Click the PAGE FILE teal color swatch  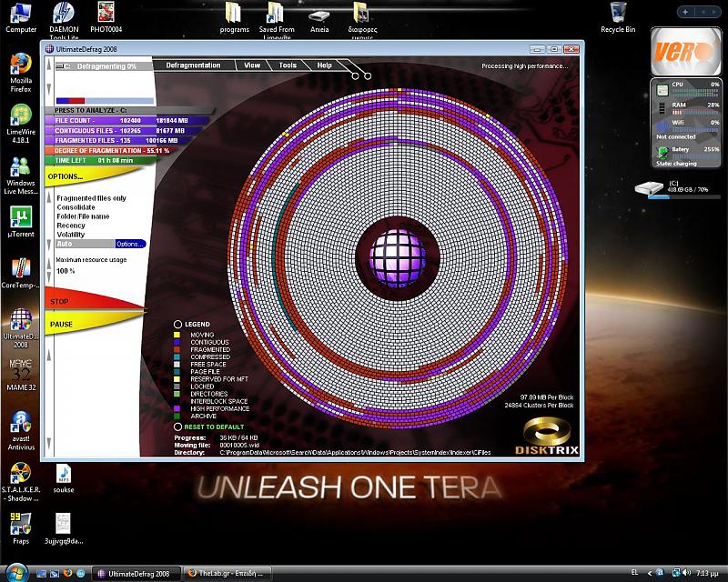pos(177,372)
